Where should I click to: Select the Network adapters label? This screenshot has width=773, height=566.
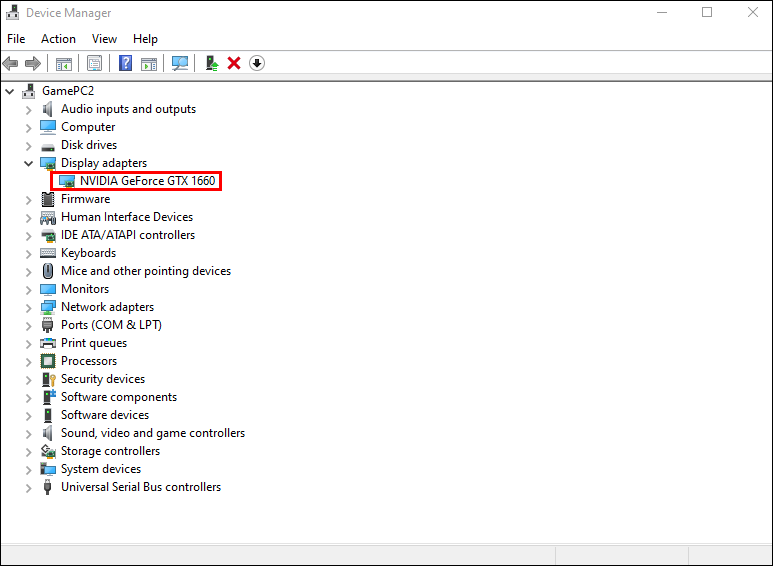[107, 307]
